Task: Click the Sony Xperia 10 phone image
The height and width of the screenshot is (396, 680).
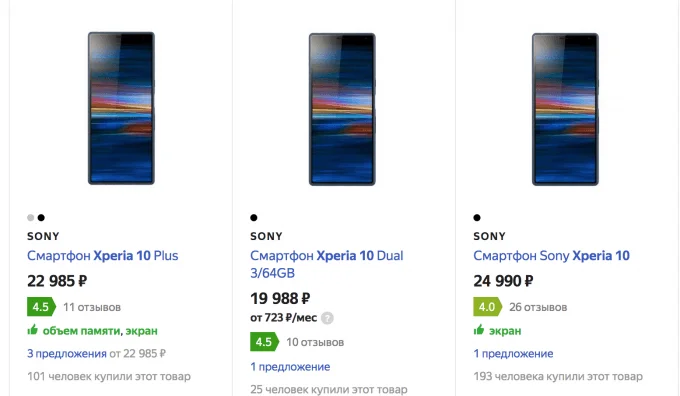Action: (x=566, y=109)
